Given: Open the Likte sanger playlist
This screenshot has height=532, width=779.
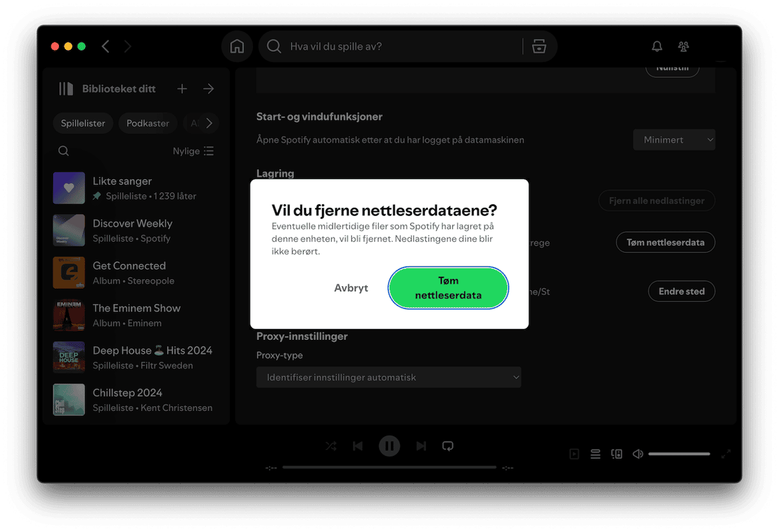Looking at the screenshot, I should 135,188.
